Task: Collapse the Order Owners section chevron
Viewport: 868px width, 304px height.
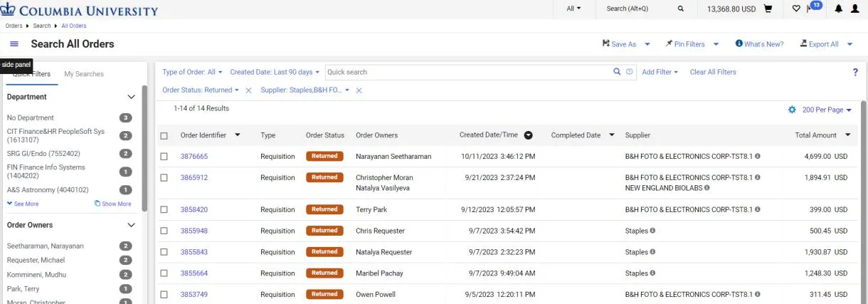Action: 131,225
